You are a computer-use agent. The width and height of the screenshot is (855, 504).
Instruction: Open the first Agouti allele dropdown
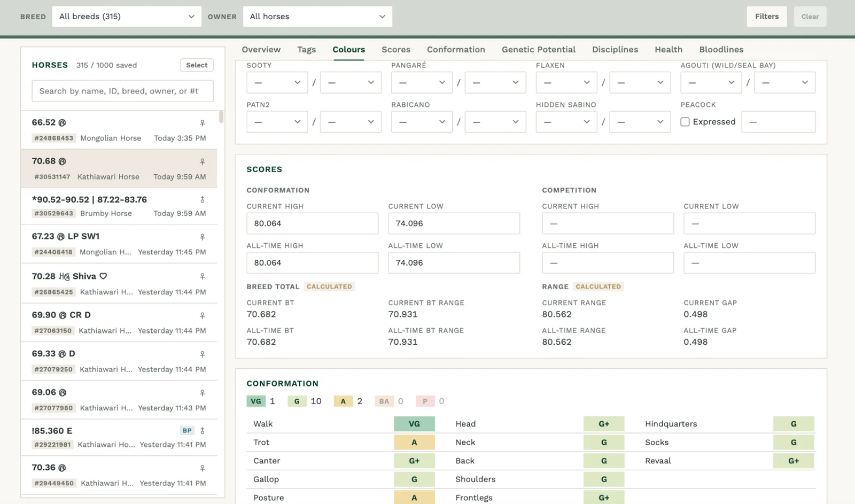point(711,82)
